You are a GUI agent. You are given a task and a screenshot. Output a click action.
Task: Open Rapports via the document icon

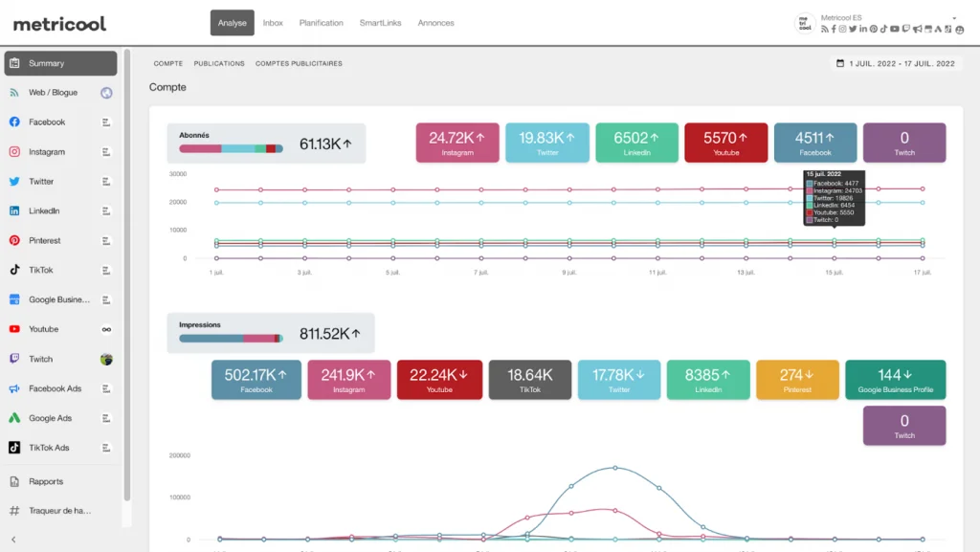[x=14, y=481]
